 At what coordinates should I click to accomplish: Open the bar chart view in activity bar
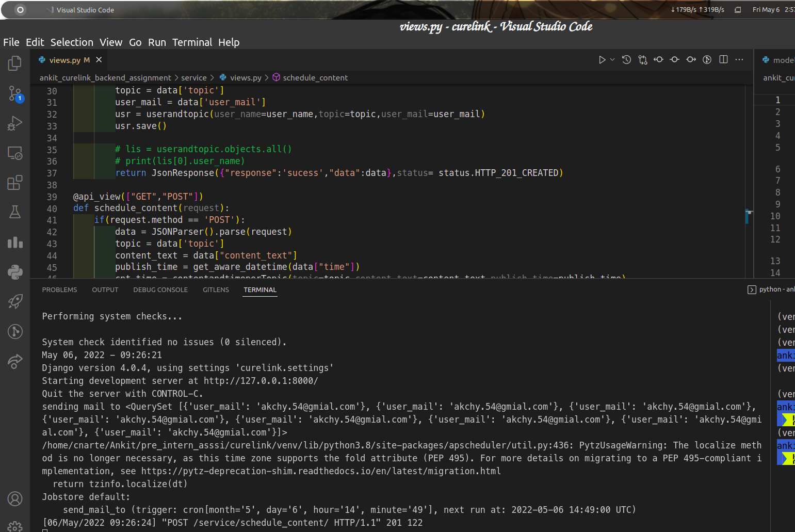coord(15,242)
